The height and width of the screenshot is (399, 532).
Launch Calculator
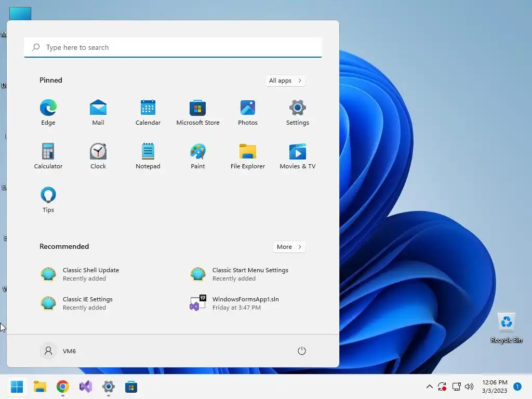[x=48, y=156]
